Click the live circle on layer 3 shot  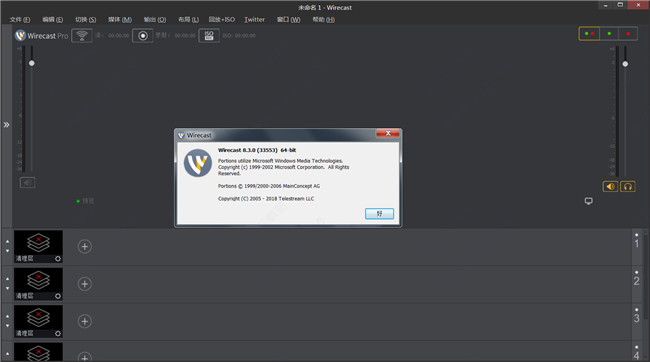(58, 333)
